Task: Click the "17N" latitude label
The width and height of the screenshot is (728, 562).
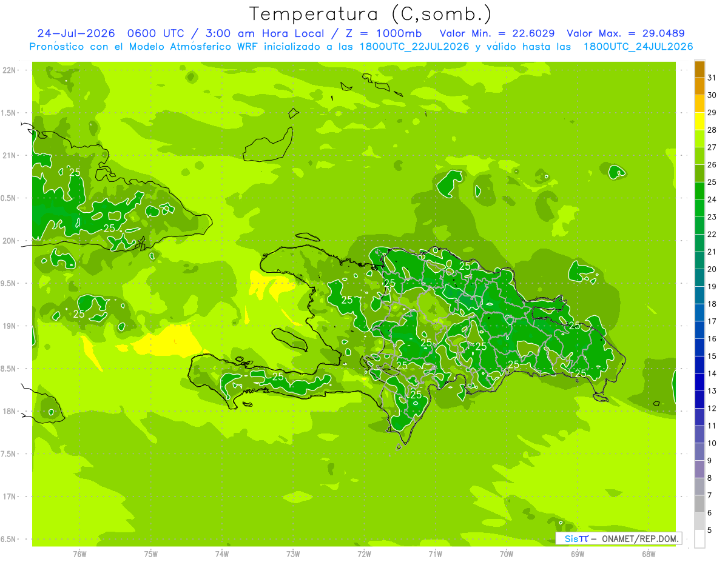Action: click(x=10, y=497)
